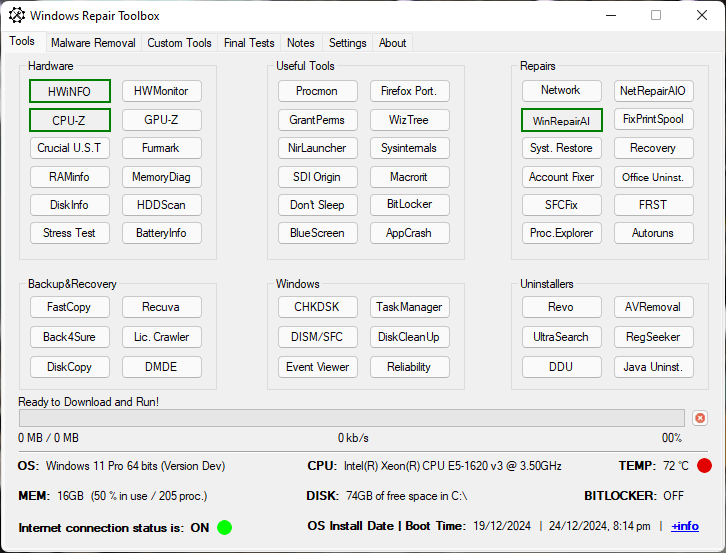
Task: Click the red temperature indicator dot
Action: (704, 466)
